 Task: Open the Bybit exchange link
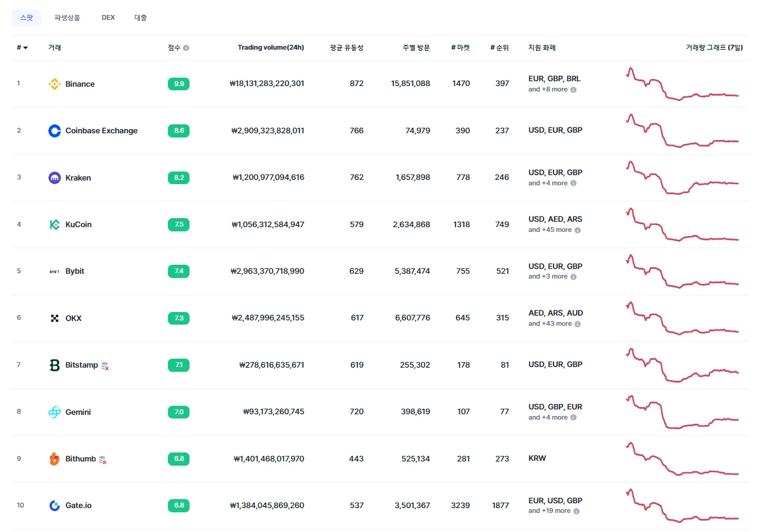click(75, 271)
